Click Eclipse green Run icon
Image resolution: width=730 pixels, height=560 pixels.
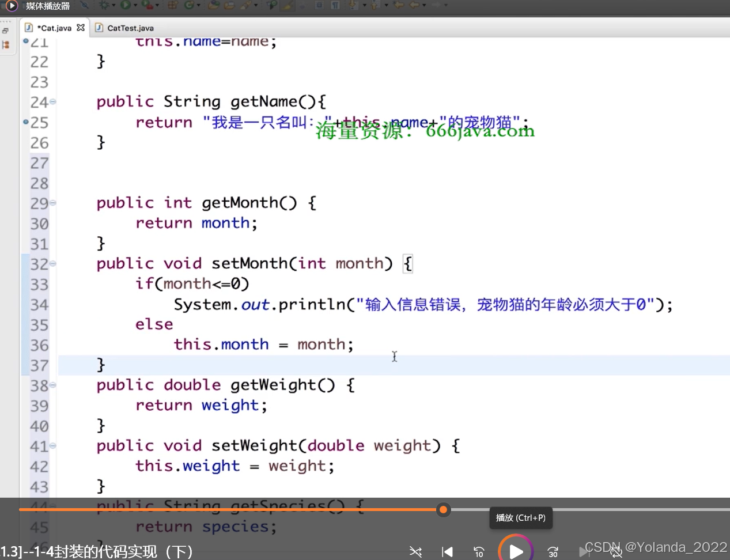tap(125, 5)
